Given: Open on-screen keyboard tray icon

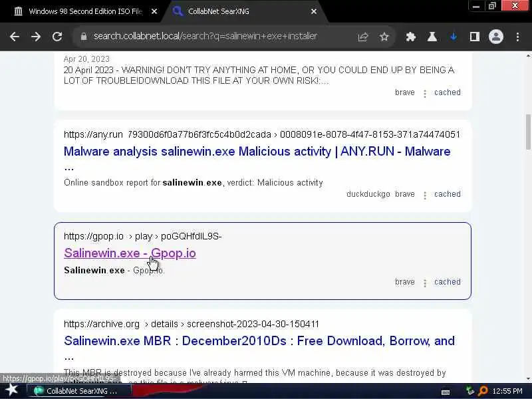Looking at the screenshot, I should point(446,392).
